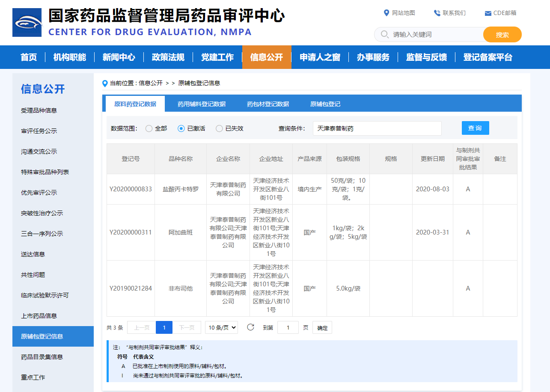Viewport: 550px width, 392px height.
Task: Click the refresh icon beside pagination
Action: pos(251,327)
